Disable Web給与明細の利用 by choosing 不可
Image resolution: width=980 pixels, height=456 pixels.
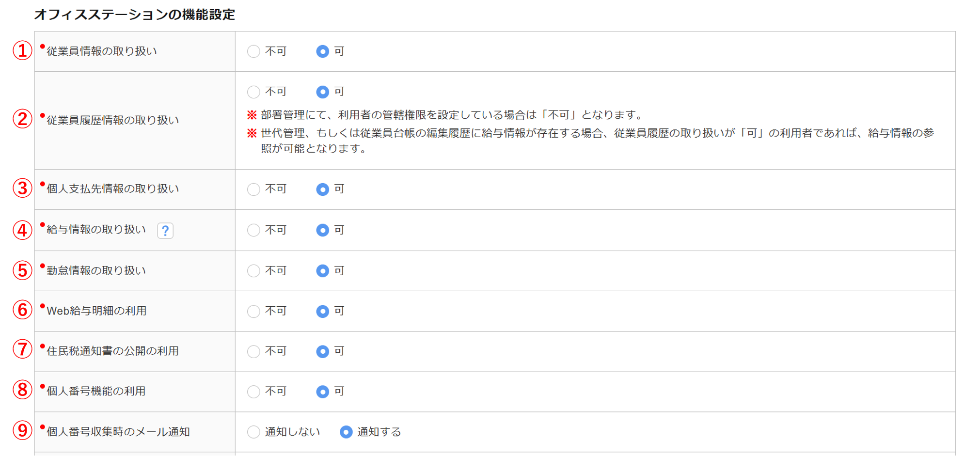tap(253, 311)
